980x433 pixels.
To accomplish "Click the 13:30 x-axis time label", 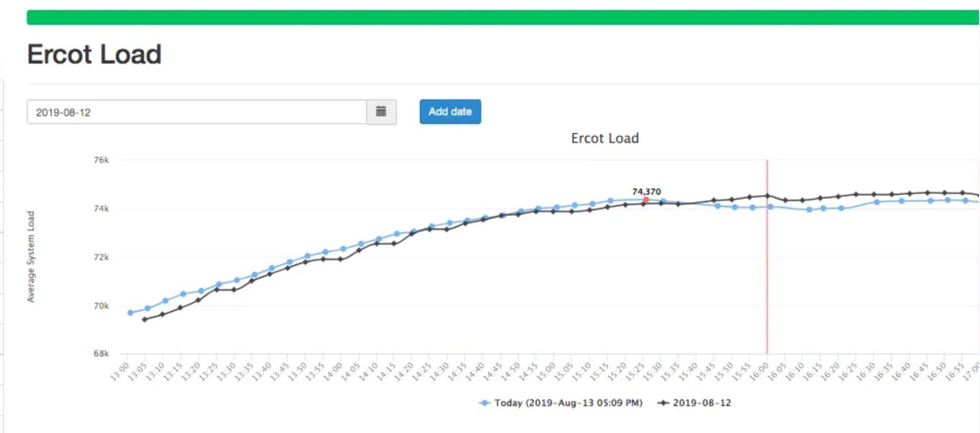I will pos(227,371).
